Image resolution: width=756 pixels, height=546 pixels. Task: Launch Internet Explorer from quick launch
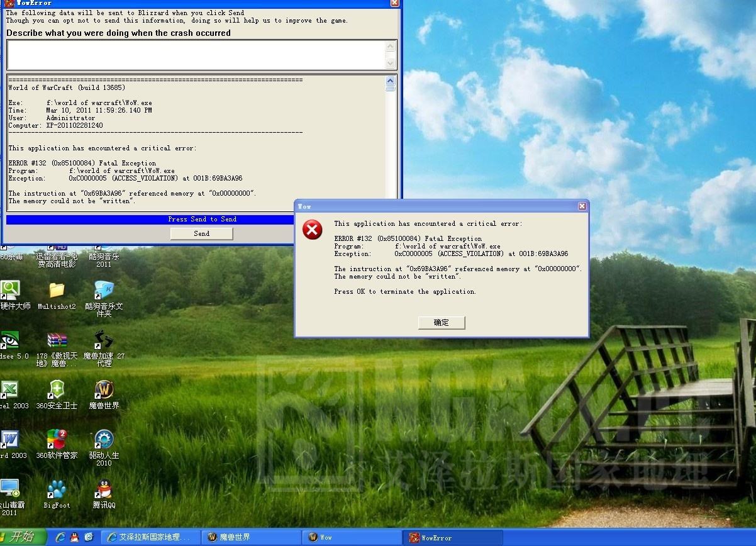tap(60, 537)
